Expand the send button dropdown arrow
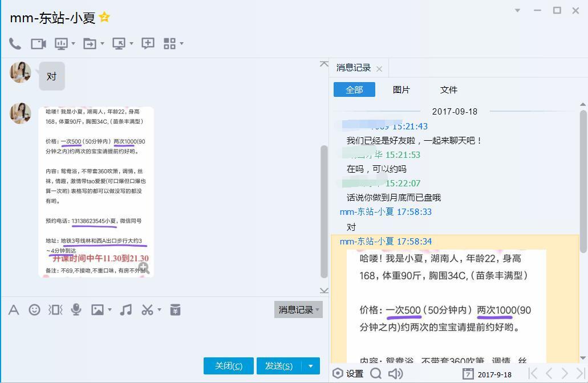This screenshot has width=588, height=383. 311,366
